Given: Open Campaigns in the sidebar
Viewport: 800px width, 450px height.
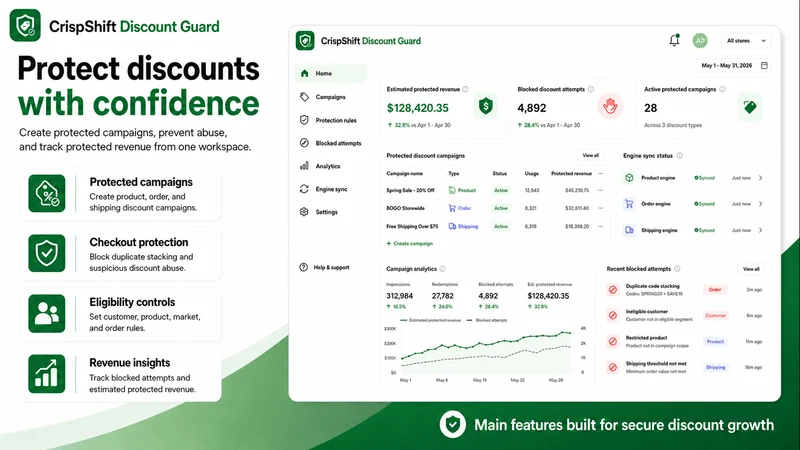Looking at the screenshot, I should coord(330,97).
